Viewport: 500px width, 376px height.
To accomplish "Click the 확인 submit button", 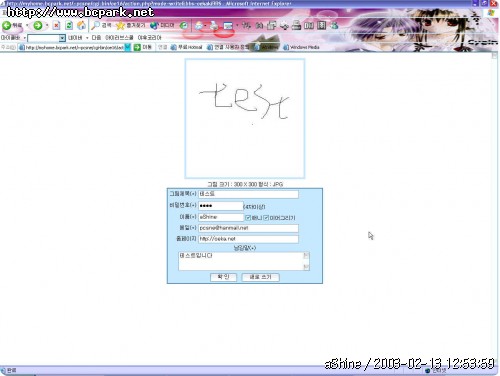I will click(223, 277).
